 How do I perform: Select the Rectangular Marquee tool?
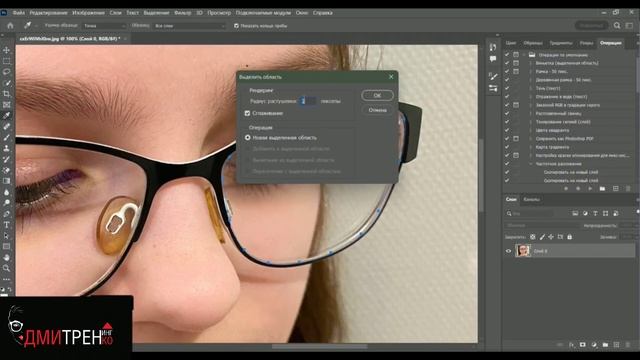(x=7, y=61)
